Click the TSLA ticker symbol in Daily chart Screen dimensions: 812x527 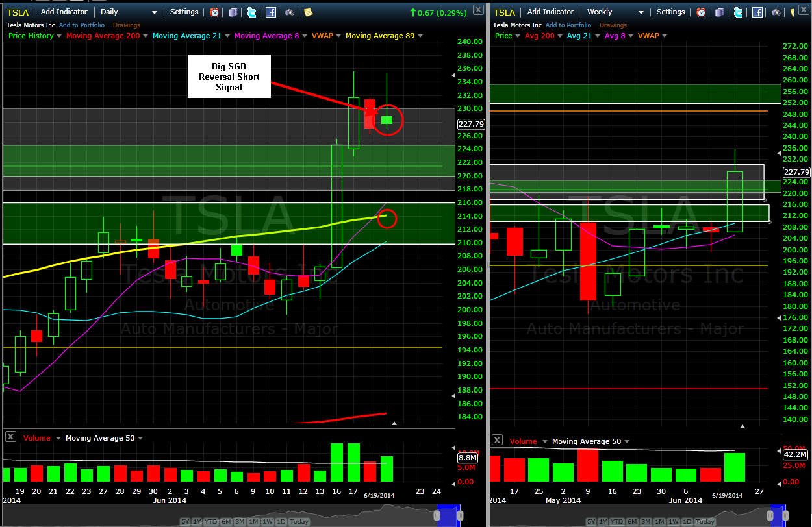tap(18, 12)
